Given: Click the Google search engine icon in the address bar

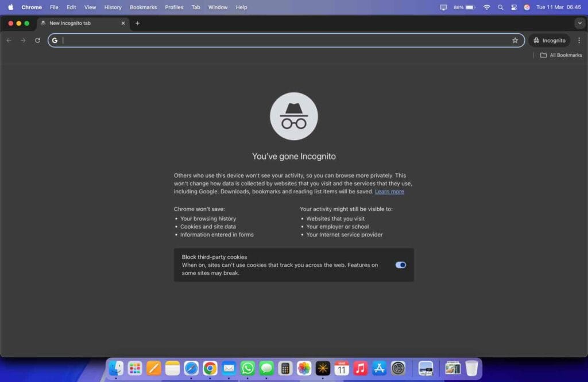Looking at the screenshot, I should coord(55,41).
